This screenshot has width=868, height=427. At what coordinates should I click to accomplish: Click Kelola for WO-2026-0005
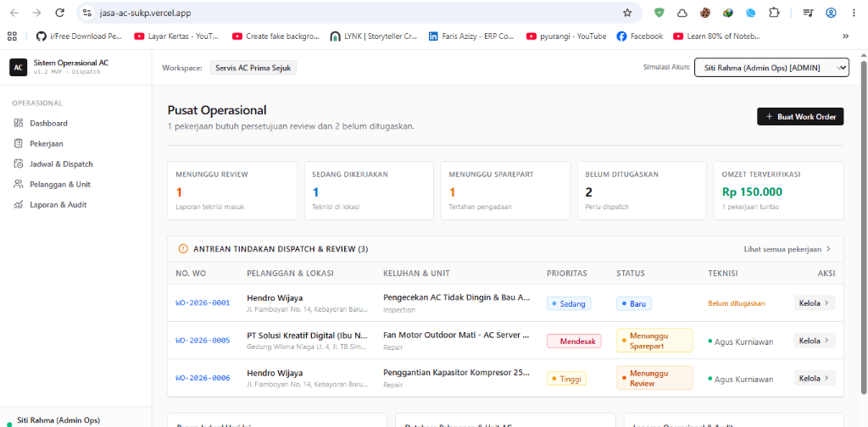coord(815,341)
